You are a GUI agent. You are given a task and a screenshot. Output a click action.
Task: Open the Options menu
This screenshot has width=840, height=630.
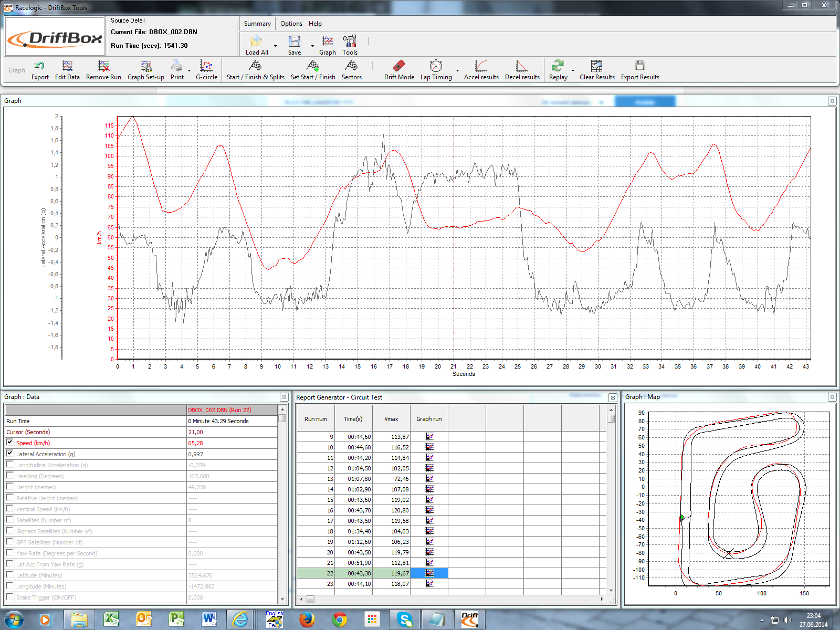click(x=291, y=24)
